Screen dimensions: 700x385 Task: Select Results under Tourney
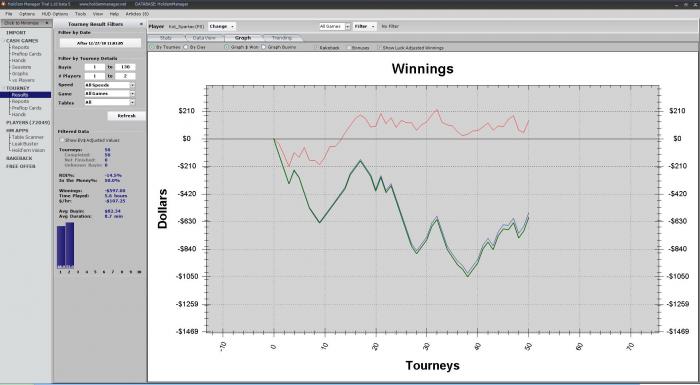(x=25, y=95)
